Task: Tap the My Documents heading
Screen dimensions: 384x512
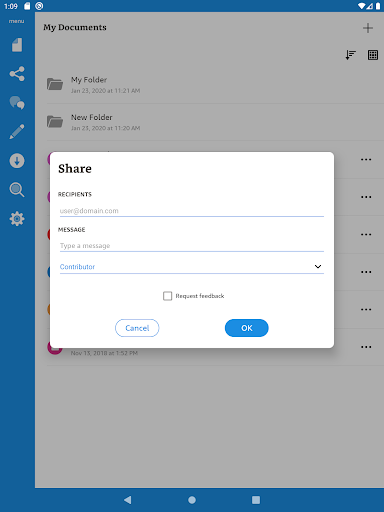Action: [75, 27]
